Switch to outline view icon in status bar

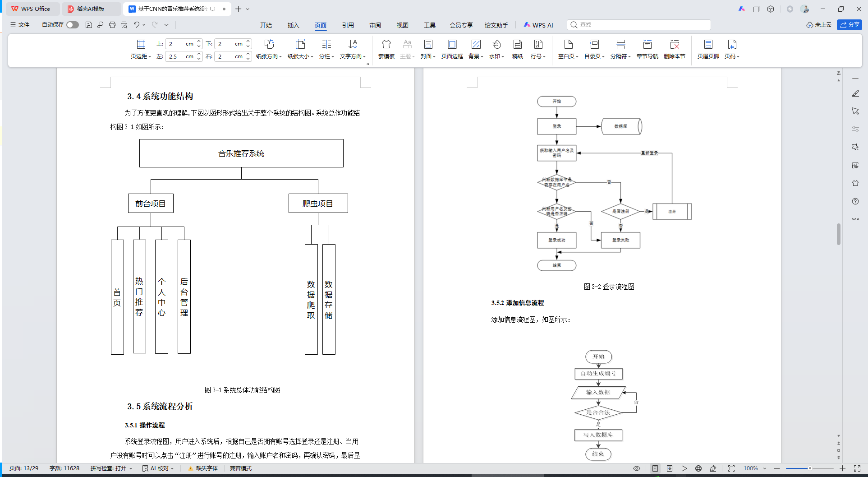coord(670,468)
